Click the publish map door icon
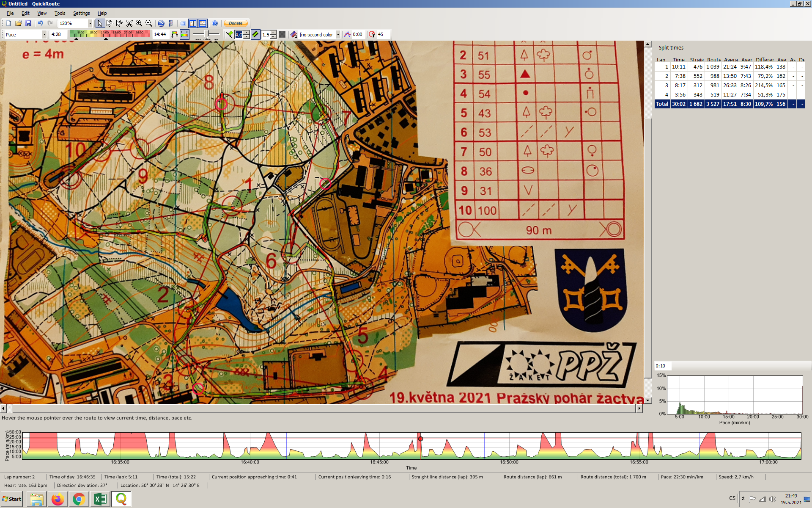The height and width of the screenshot is (508, 812). pos(171,23)
